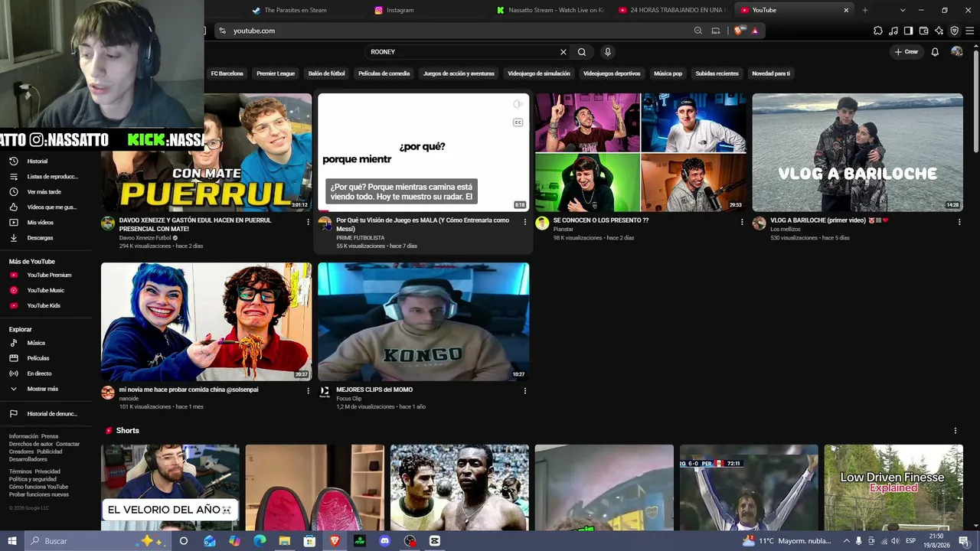980x551 pixels.
Task: Toggle the browser sidebar panel
Action: [908, 31]
